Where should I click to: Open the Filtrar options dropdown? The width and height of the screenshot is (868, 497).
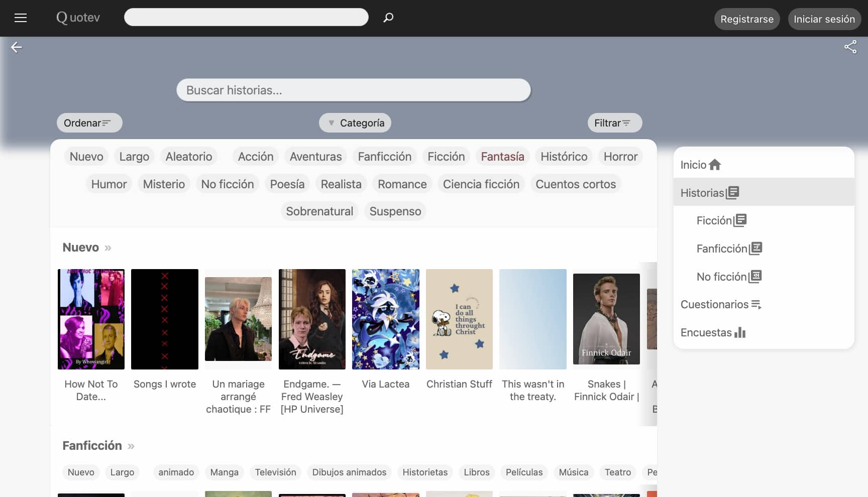[614, 123]
